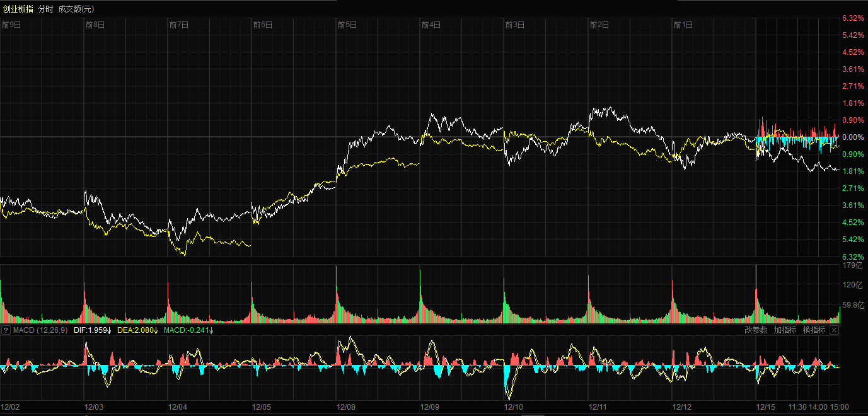Screen dimensions: 868x416
Task: Close the MACD indicator panel
Action: pyautogui.click(x=834, y=330)
